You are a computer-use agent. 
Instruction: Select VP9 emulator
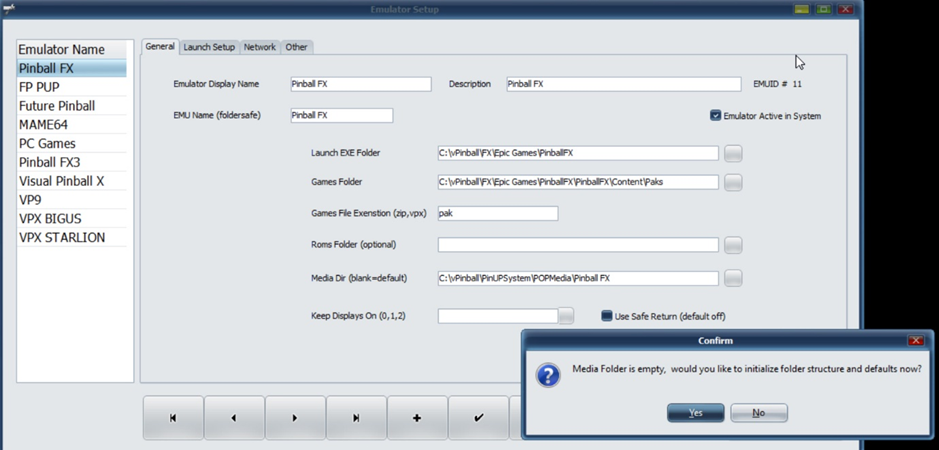(x=72, y=200)
